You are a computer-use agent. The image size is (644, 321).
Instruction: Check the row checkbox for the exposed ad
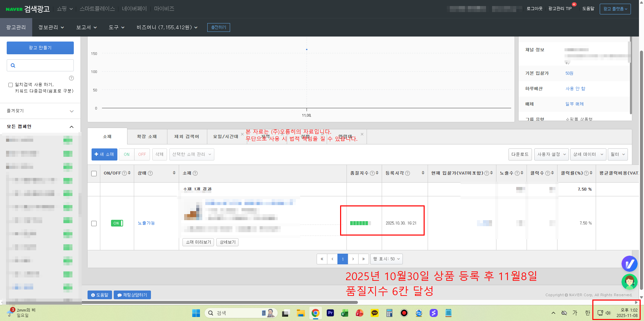[x=94, y=223]
